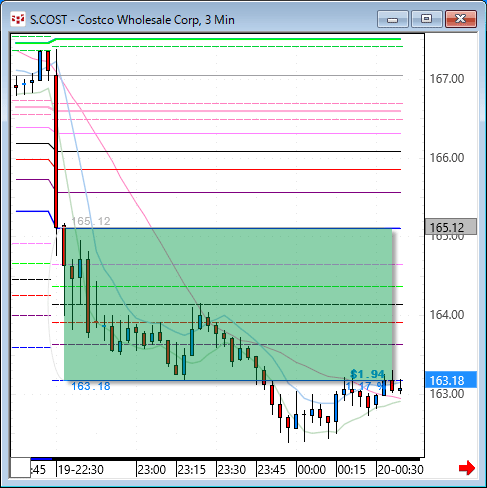Click the 23:45 time axis label

pos(272,470)
